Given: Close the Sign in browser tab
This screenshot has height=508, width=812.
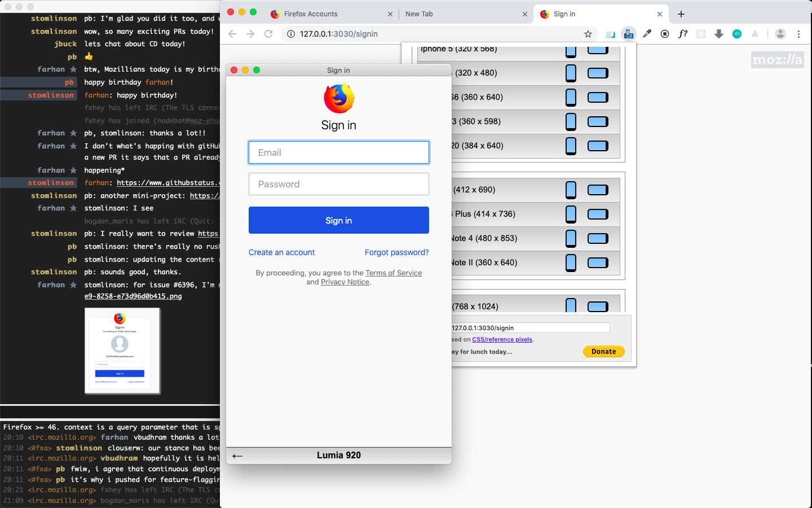Looking at the screenshot, I should pos(660,14).
